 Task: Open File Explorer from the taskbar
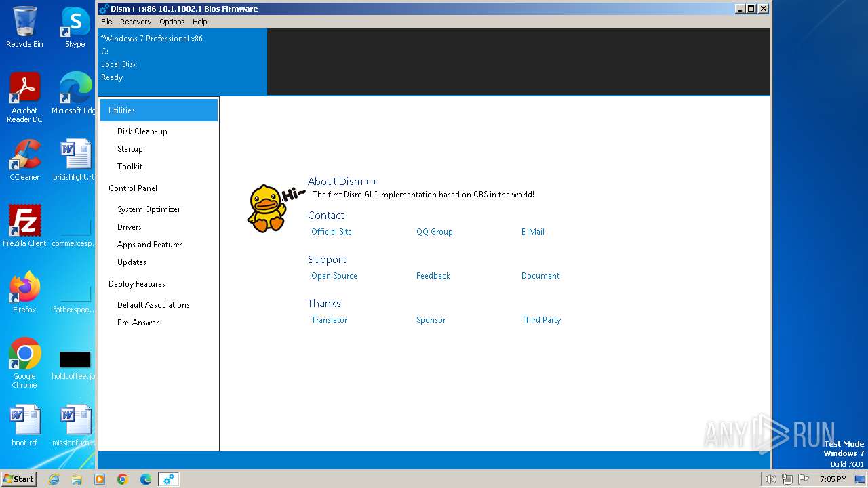click(77, 479)
